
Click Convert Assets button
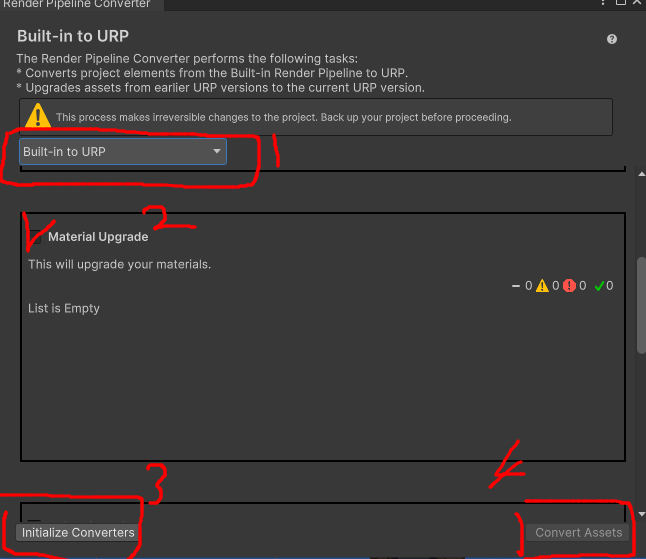click(x=578, y=532)
